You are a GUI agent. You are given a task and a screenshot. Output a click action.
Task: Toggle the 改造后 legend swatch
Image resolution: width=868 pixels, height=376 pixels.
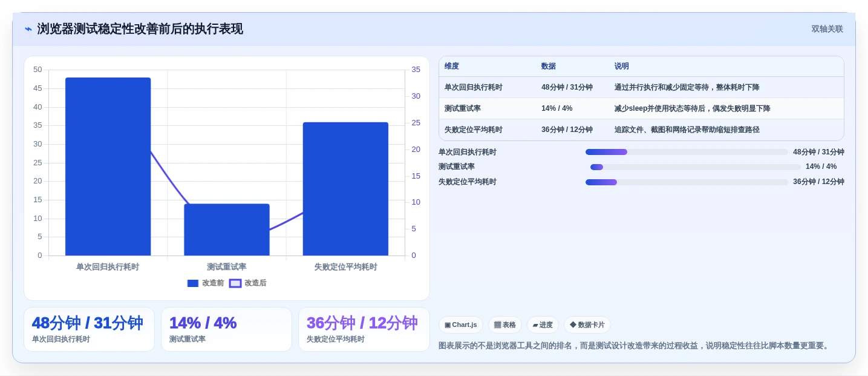pyautogui.click(x=235, y=283)
